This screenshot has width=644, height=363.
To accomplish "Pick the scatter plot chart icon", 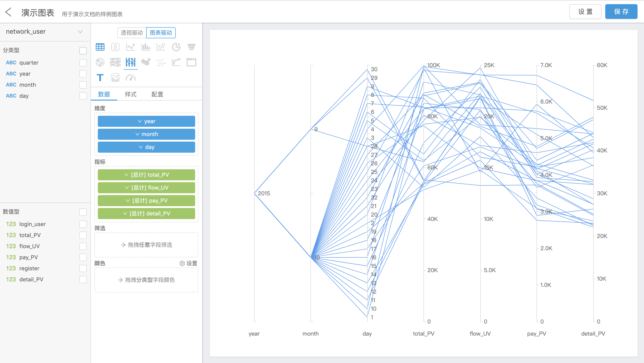I will pos(161,47).
